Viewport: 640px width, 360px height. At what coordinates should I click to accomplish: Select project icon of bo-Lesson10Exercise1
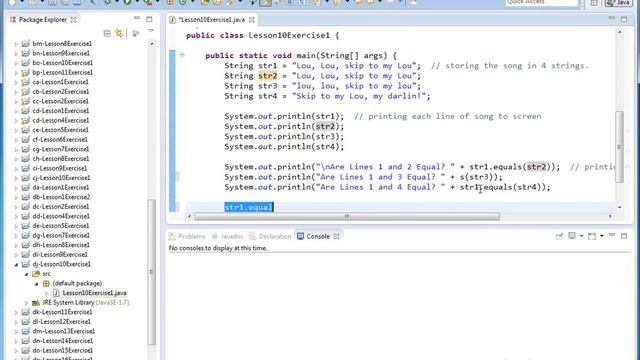tap(25, 62)
